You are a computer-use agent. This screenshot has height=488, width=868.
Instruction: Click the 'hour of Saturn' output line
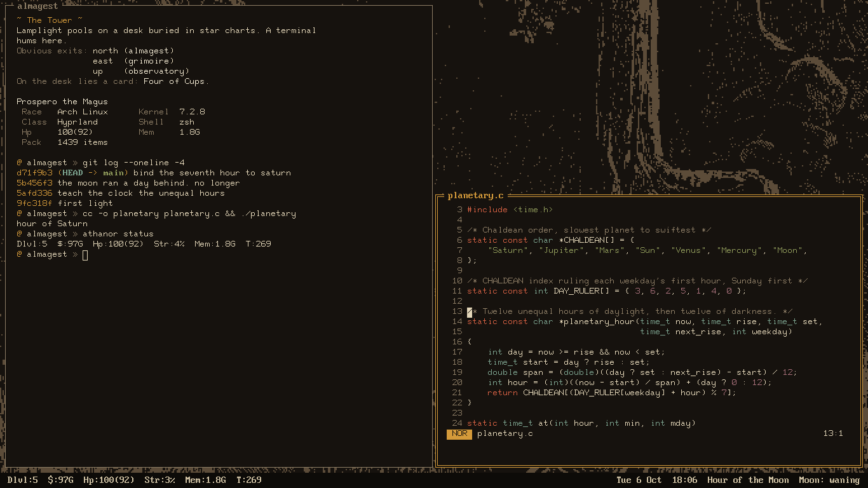click(x=52, y=224)
